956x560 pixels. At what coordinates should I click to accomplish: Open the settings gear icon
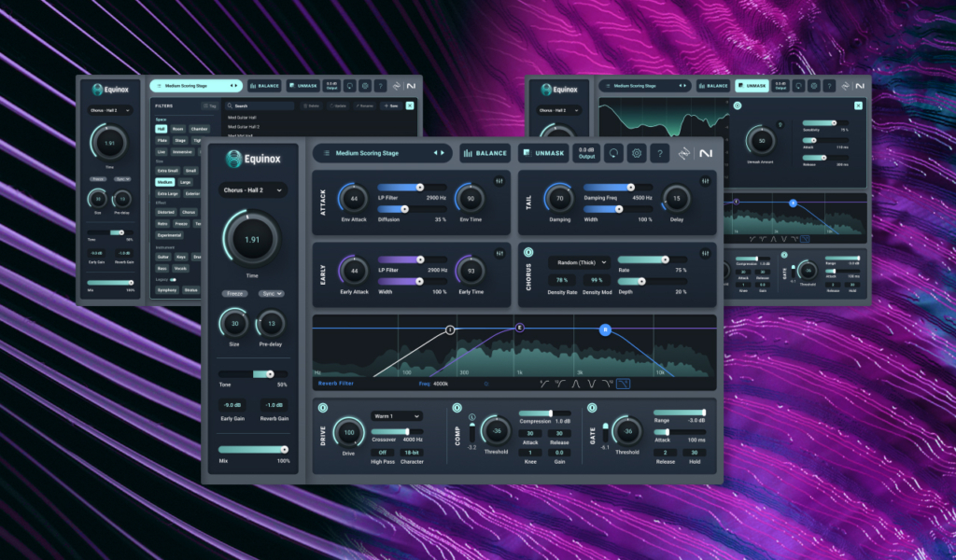(636, 153)
